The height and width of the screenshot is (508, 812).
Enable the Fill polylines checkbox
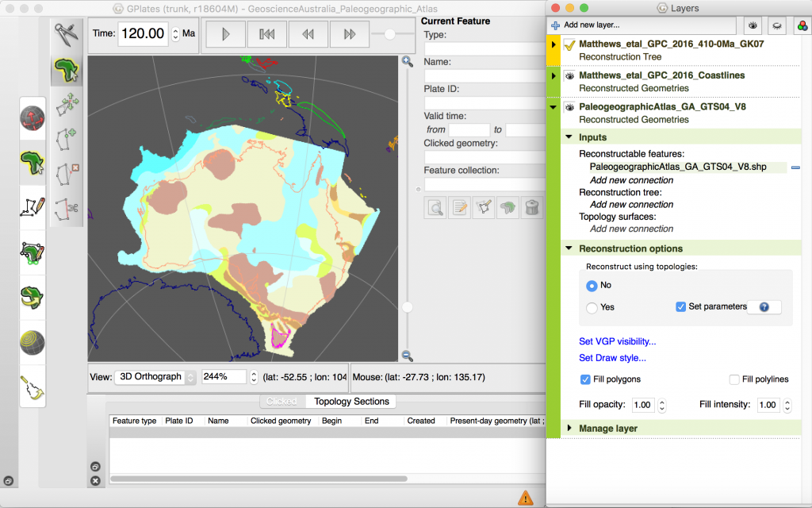[x=734, y=379]
